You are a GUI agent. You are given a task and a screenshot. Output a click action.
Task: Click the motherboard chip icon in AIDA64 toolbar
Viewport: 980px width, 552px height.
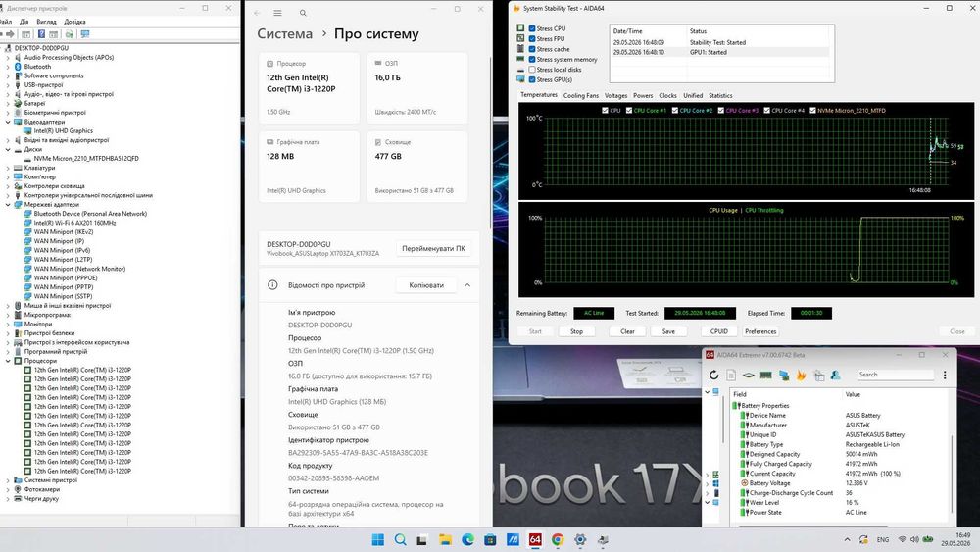click(x=748, y=376)
